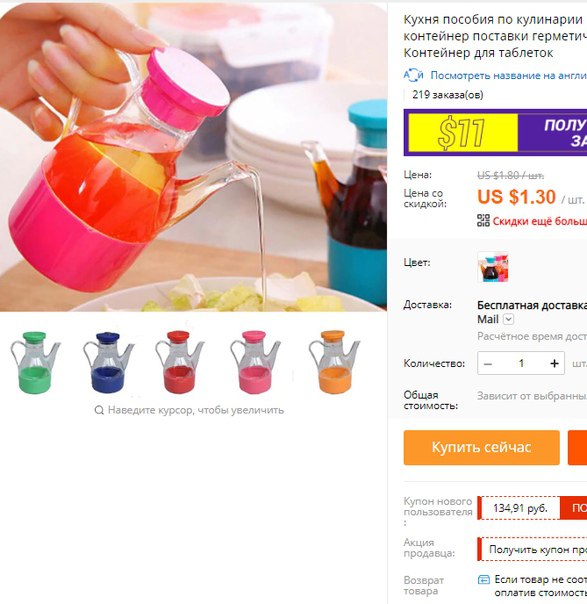This screenshot has height=604, width=587.
Task: Select the orange bottle thumbnail
Action: click(x=334, y=362)
